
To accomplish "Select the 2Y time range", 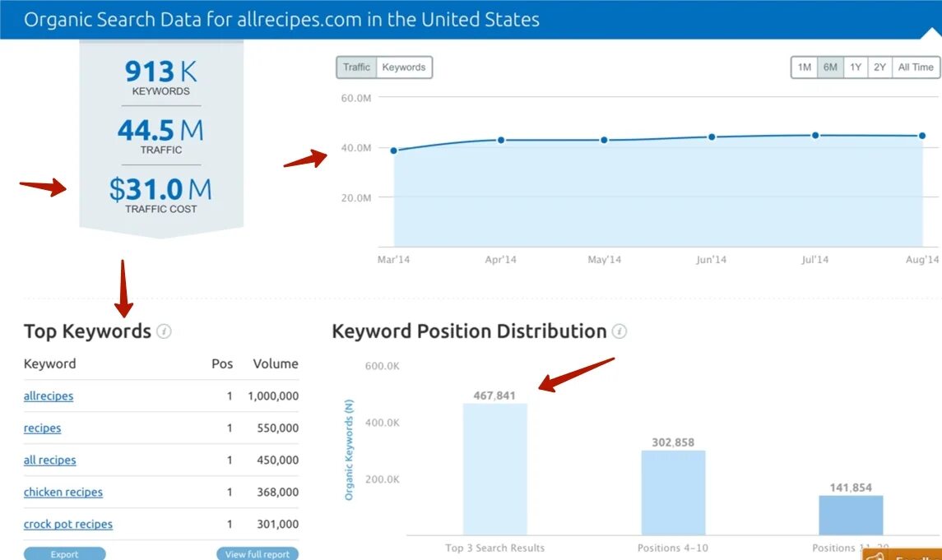I will [x=880, y=67].
